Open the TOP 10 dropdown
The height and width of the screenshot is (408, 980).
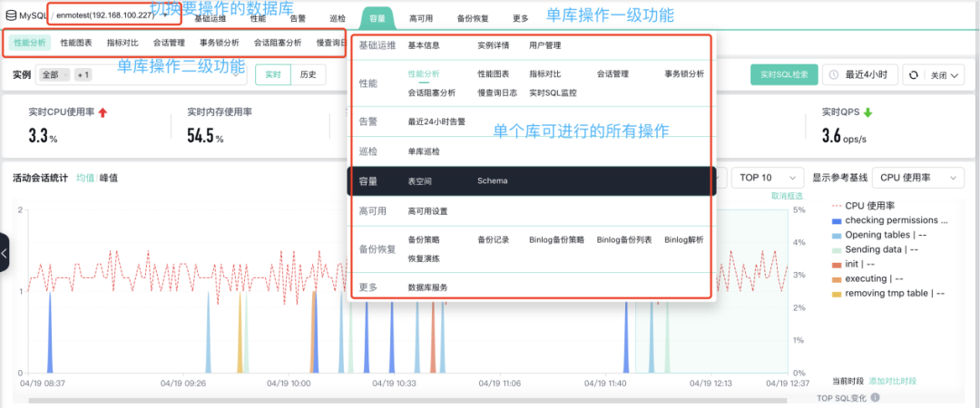point(768,178)
